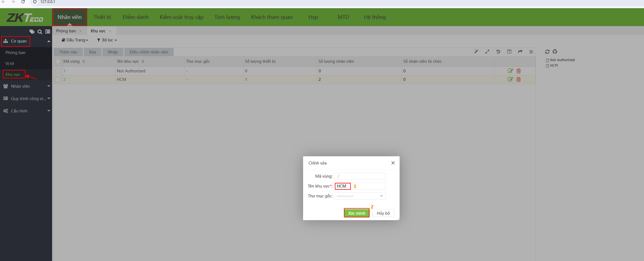Toggle the select-all checkbox in table header
The image size is (644, 261).
[58, 61]
